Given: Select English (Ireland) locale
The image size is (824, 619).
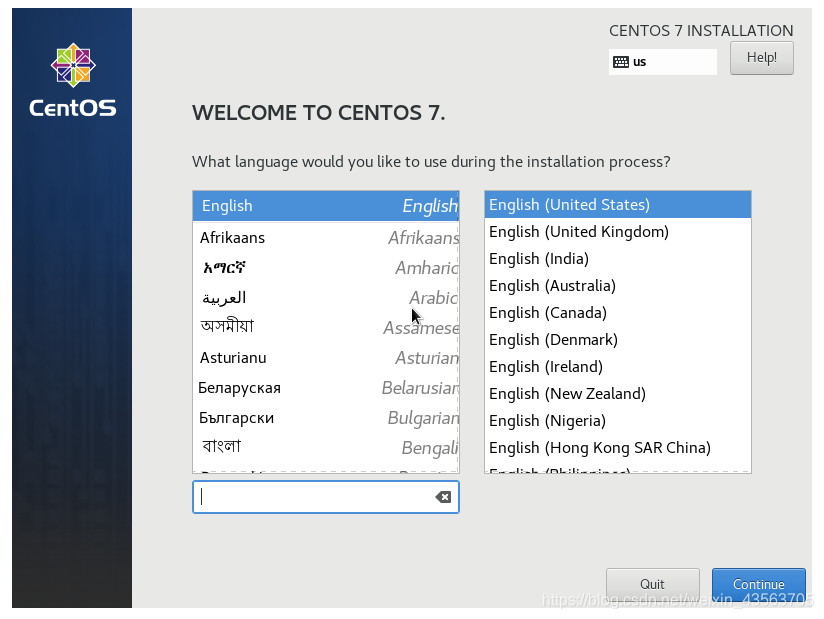Looking at the screenshot, I should pyautogui.click(x=617, y=367).
